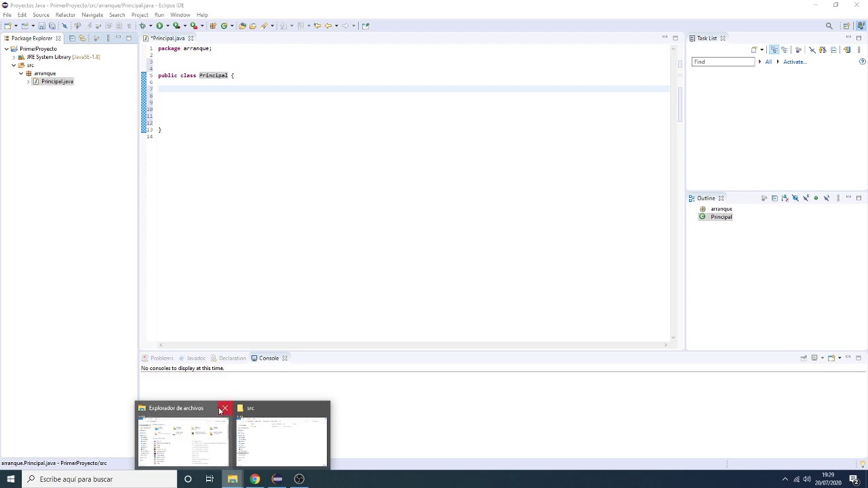Expand JRE System Library node
This screenshot has height=488, width=868.
[x=14, y=57]
